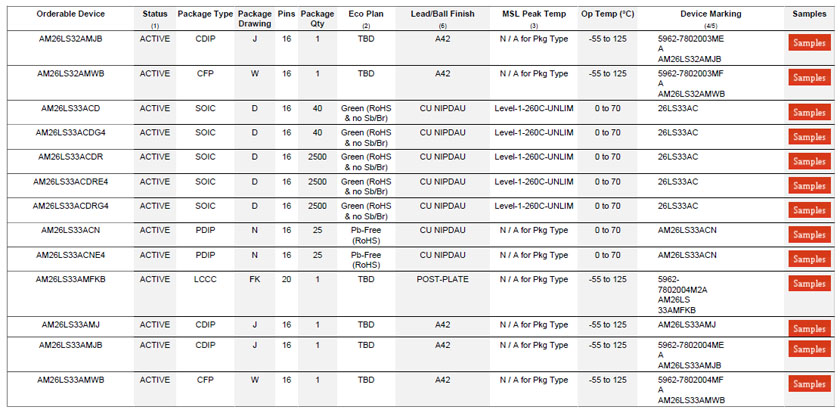Order samples of AM26LS33AMJ
Screen dimensions: 840x416
click(809, 329)
